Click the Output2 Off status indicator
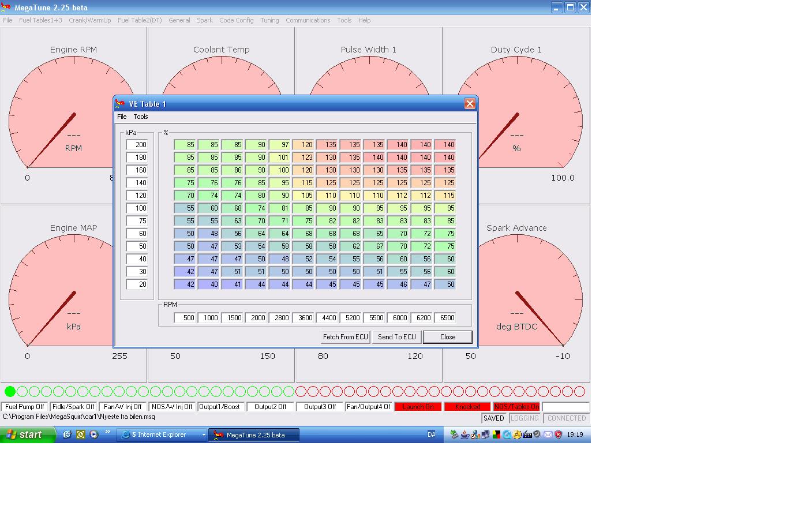The width and height of the screenshot is (798, 532). 270,407
